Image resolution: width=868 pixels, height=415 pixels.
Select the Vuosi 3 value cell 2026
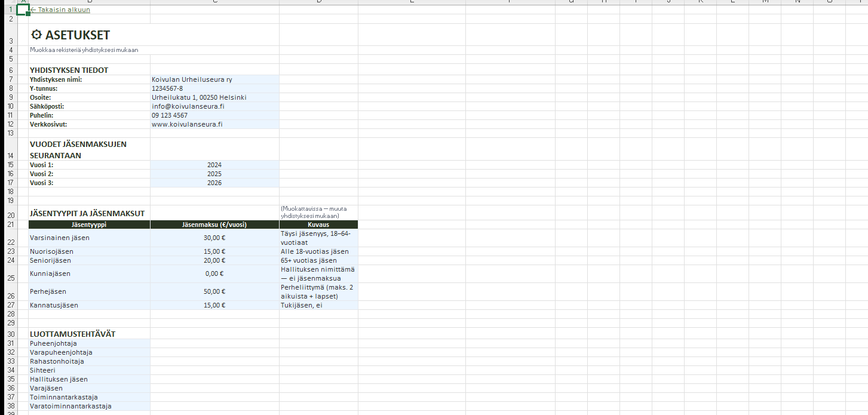pyautogui.click(x=214, y=183)
